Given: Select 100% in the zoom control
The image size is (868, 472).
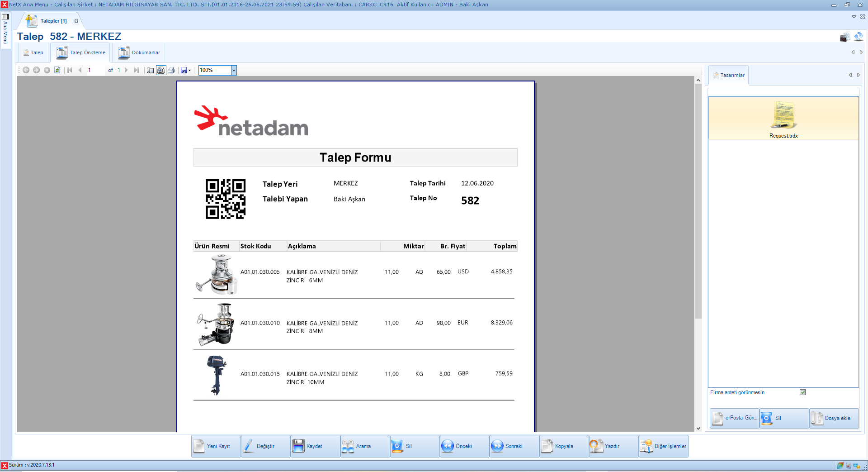Looking at the screenshot, I should (x=212, y=70).
